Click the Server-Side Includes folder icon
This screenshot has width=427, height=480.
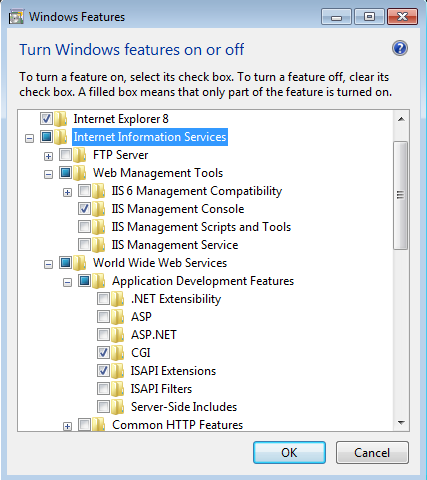point(118,407)
